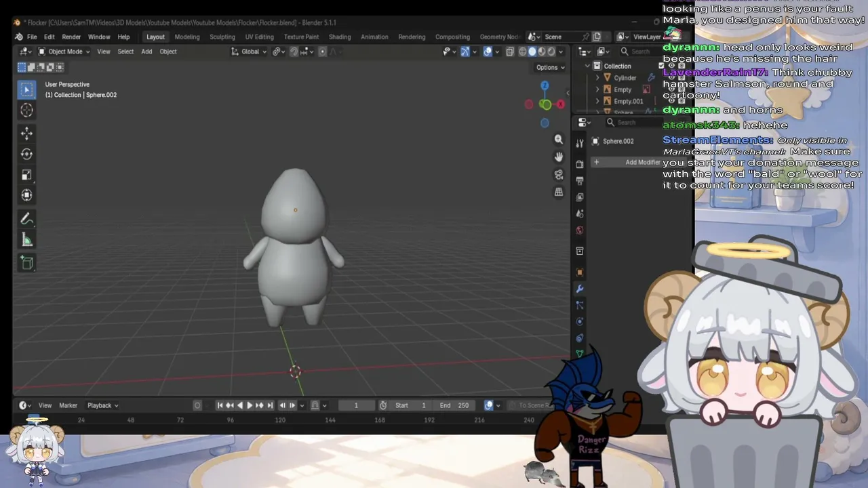Toggle viewport overlays display
Image resolution: width=868 pixels, height=488 pixels.
pyautogui.click(x=488, y=52)
